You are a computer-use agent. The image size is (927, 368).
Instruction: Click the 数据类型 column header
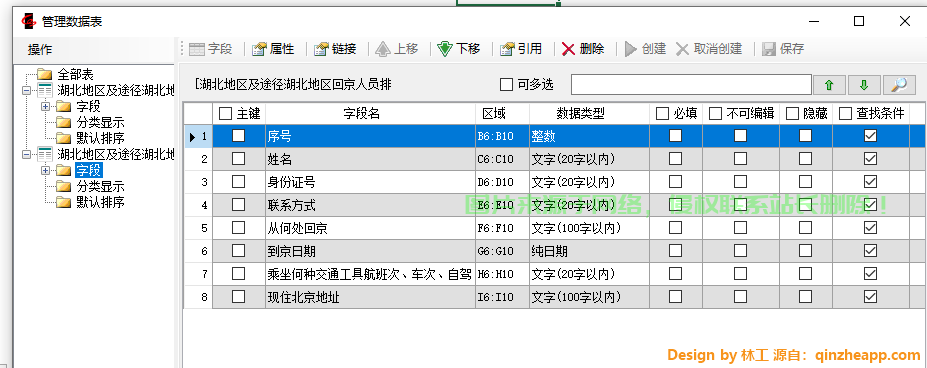tap(589, 114)
